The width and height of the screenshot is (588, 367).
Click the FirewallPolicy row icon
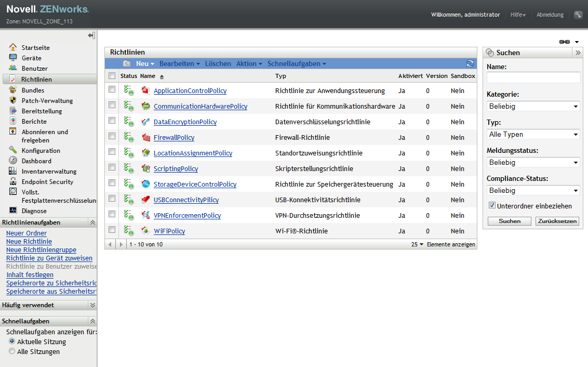(x=145, y=138)
